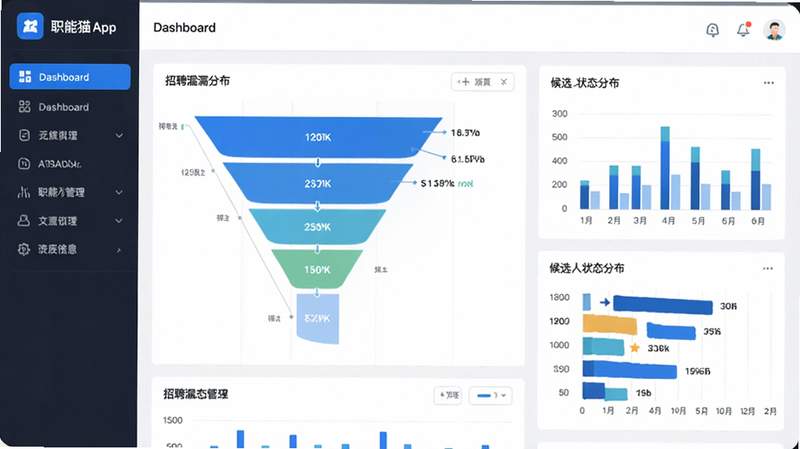Screen dimensions: 800x449
Task: Click the '1月' label under the column chart
Action: tap(586, 220)
